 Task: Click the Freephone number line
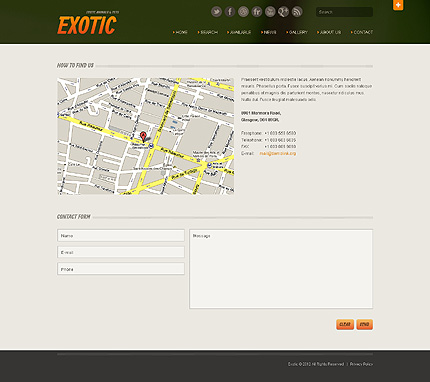pos(269,133)
